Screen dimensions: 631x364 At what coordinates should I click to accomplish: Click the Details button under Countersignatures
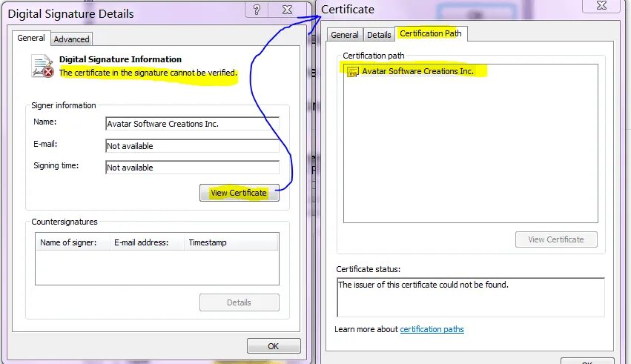[239, 302]
